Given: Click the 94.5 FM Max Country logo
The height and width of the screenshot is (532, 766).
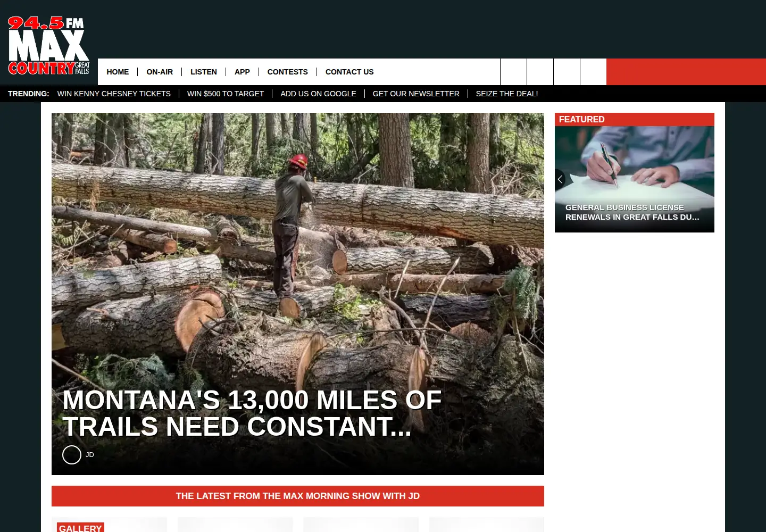Looking at the screenshot, I should 49,46.
